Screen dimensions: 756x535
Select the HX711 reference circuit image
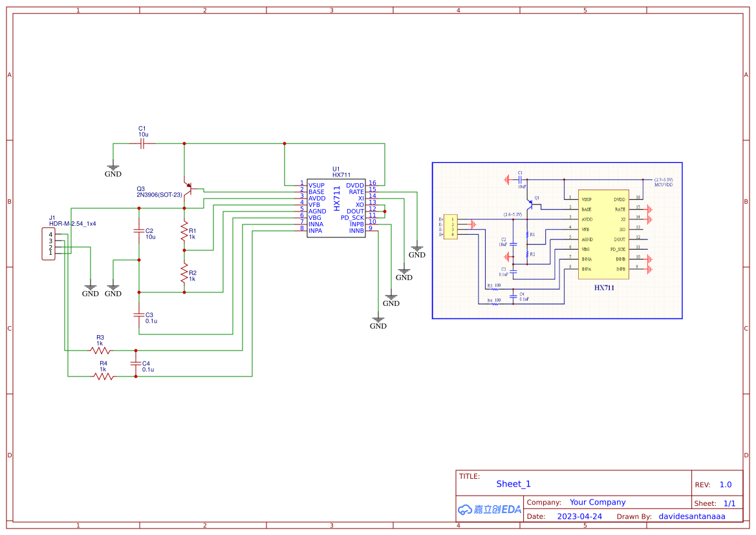click(x=557, y=241)
